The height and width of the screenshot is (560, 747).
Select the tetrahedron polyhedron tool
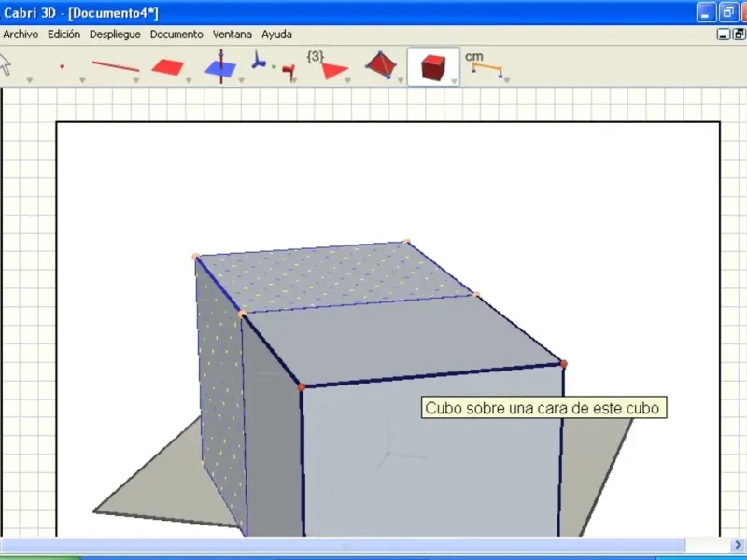click(381, 64)
